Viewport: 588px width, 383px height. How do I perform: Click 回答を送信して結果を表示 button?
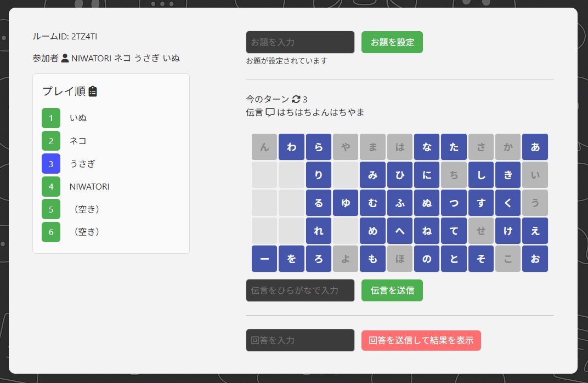[421, 340]
